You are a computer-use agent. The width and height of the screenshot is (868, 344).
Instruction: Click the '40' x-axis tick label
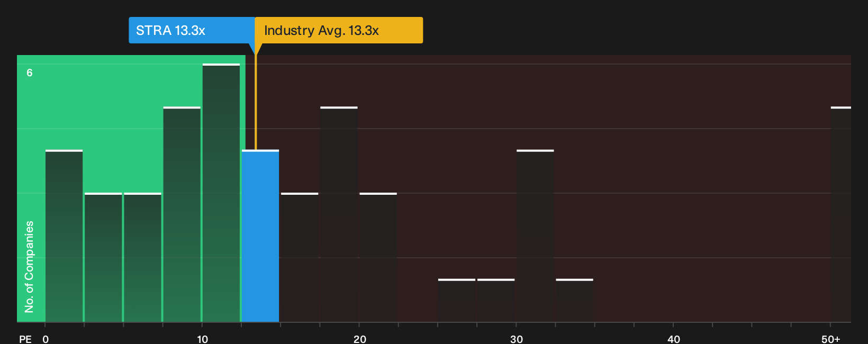[x=674, y=339]
